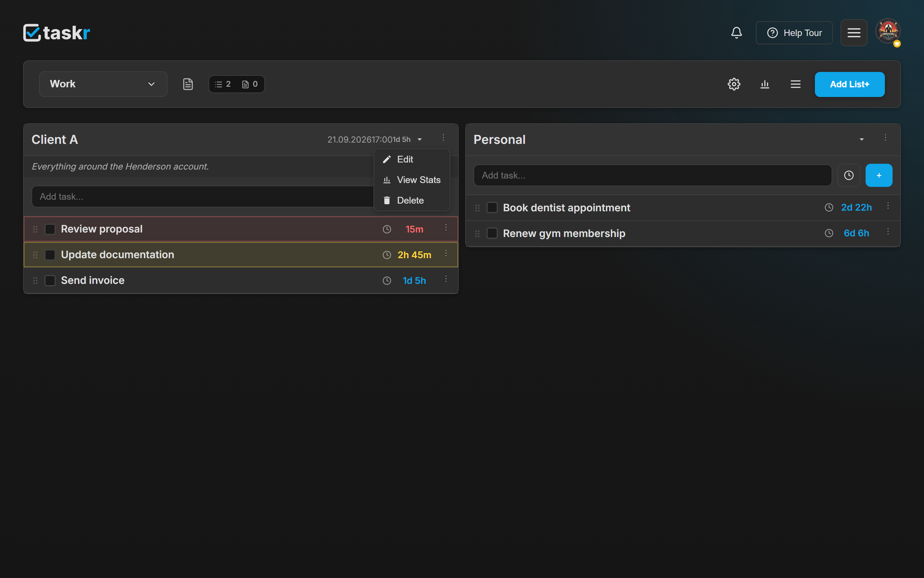Collapse the Client A list arrow
The image size is (924, 578).
(x=420, y=140)
